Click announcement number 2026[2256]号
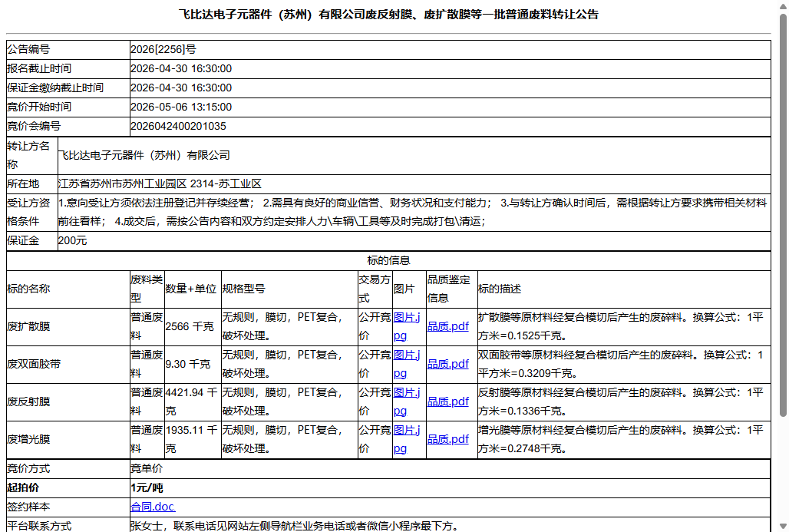789x532 pixels. pos(163,49)
